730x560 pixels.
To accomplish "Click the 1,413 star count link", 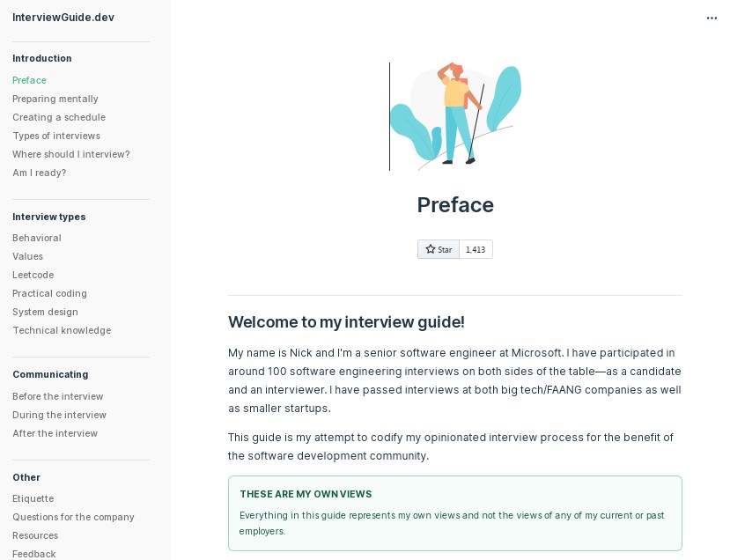I will coord(476,249).
